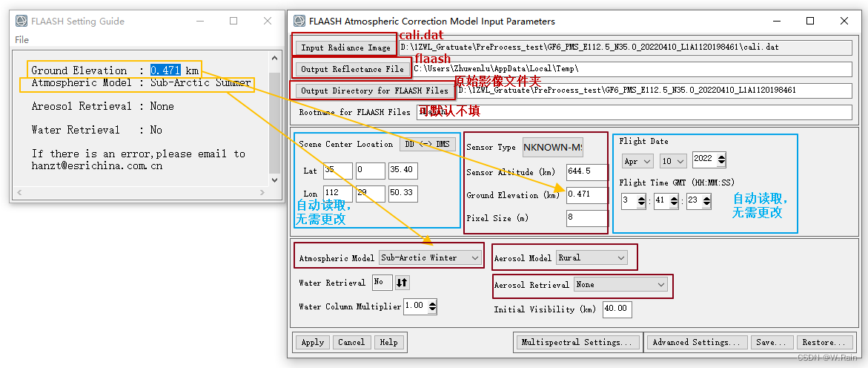Image resolution: width=868 pixels, height=368 pixels.
Task: Open Flight Date day dropdown 10
Action: point(673,161)
